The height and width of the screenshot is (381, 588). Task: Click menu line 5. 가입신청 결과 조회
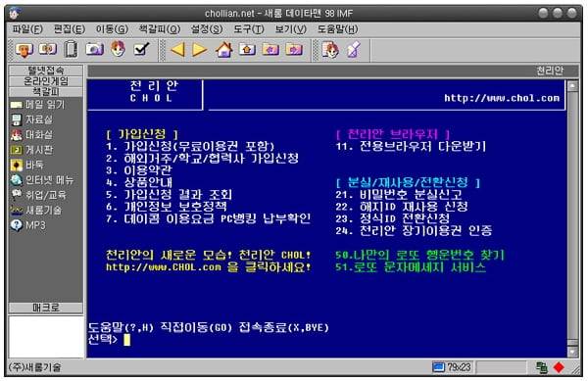coord(170,195)
